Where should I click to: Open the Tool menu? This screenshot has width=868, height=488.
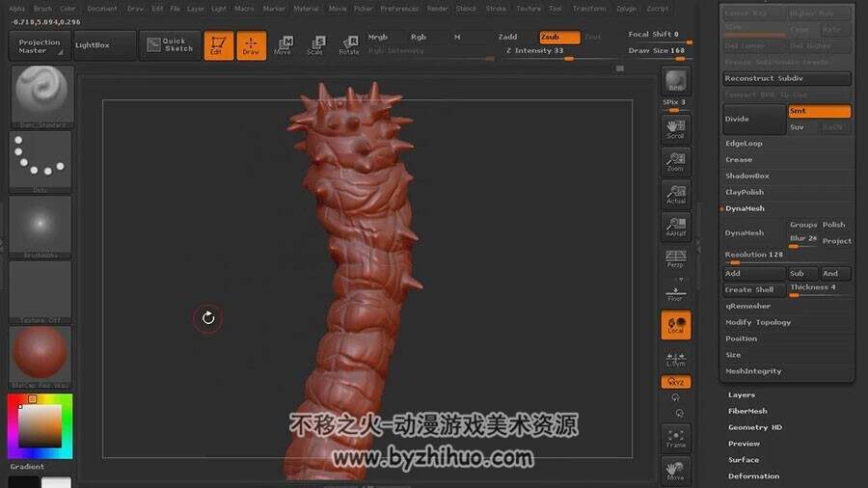pyautogui.click(x=556, y=9)
